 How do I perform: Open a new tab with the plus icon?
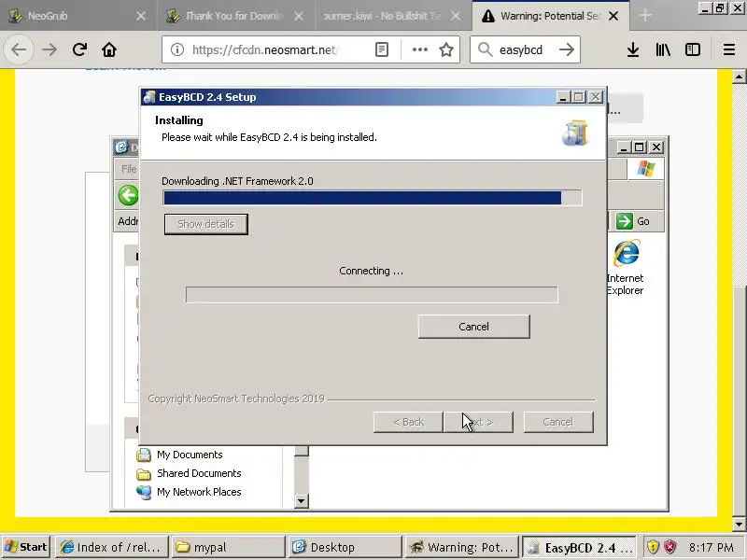point(645,16)
